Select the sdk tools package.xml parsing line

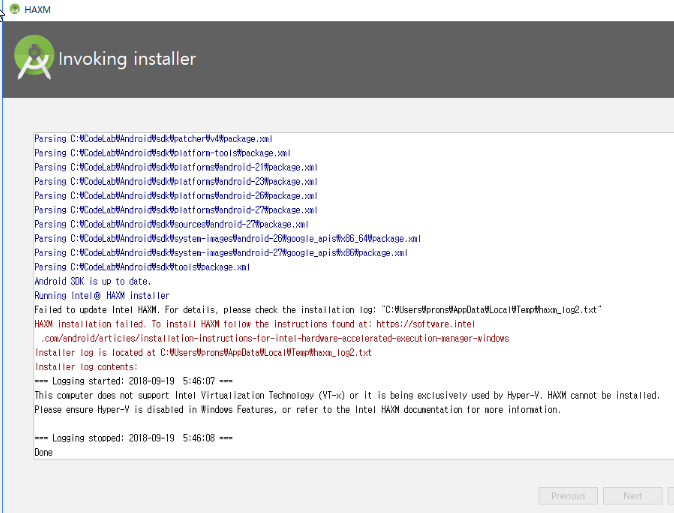[x=142, y=267]
